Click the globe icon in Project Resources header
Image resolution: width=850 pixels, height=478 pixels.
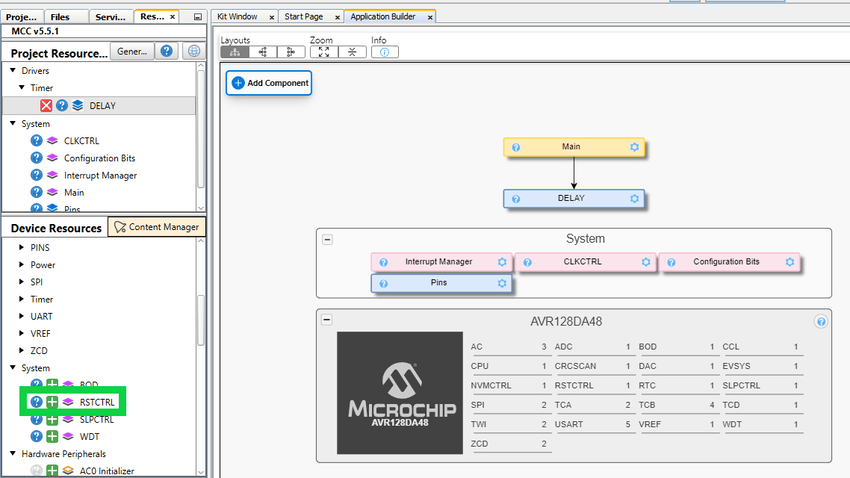pyautogui.click(x=193, y=52)
